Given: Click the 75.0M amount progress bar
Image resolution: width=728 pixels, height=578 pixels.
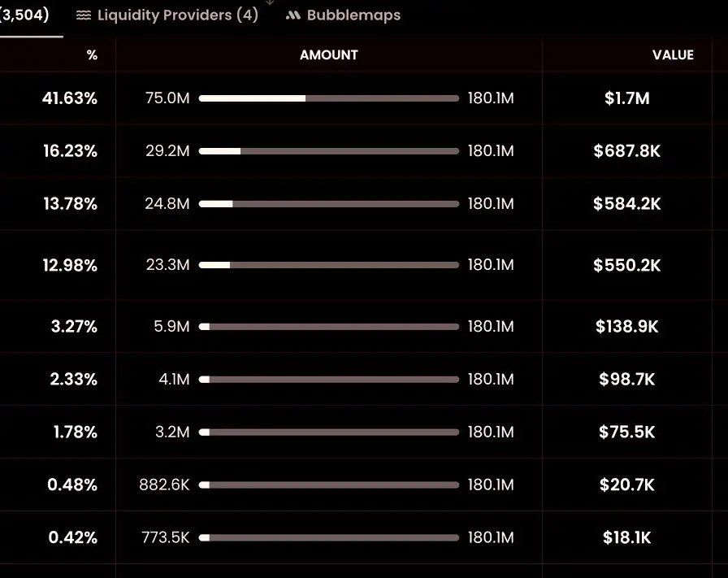Looking at the screenshot, I should pos(329,98).
